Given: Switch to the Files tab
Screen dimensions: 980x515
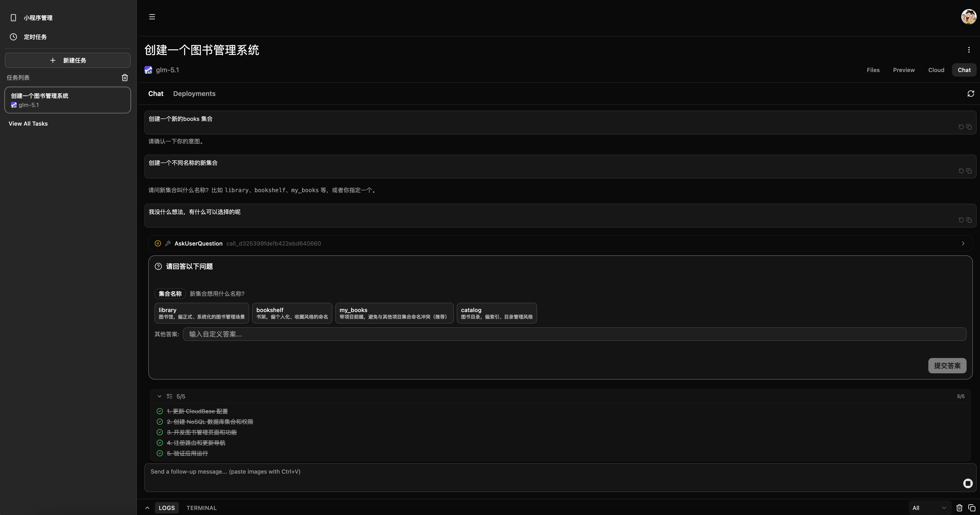Looking at the screenshot, I should [x=873, y=70].
